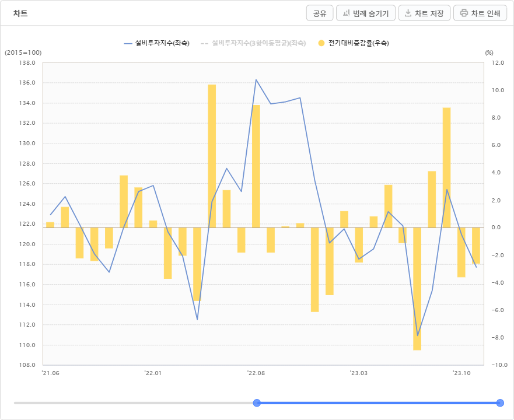Click the 차트 panel title
This screenshot has width=514, height=420.
point(20,13)
